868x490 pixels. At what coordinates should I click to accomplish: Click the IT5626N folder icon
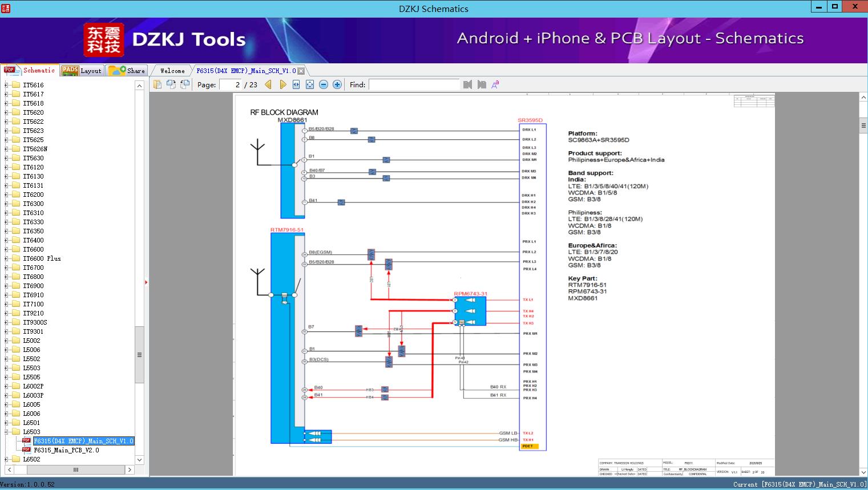coord(16,149)
